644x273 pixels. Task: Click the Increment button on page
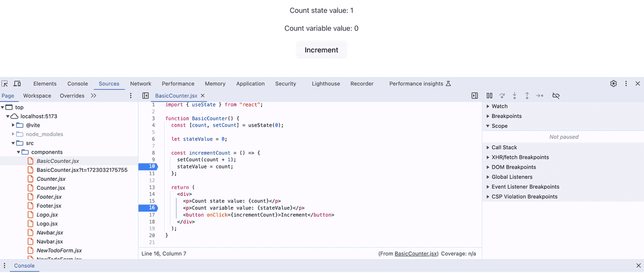[321, 50]
